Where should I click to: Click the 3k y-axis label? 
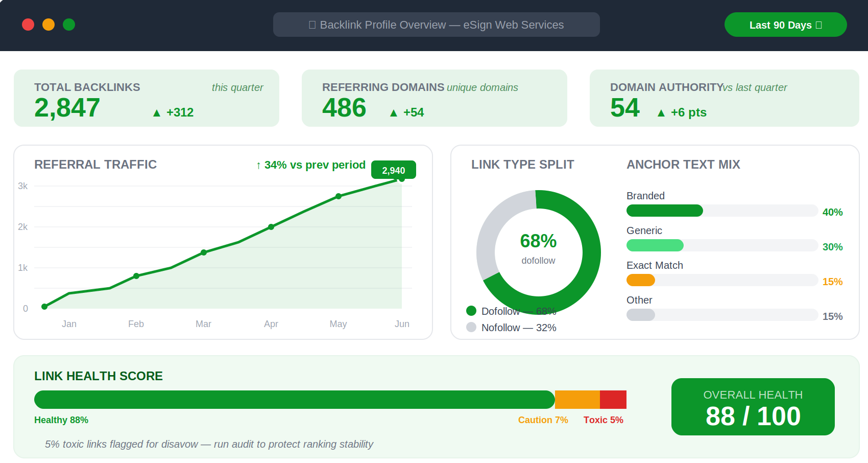[x=23, y=186]
